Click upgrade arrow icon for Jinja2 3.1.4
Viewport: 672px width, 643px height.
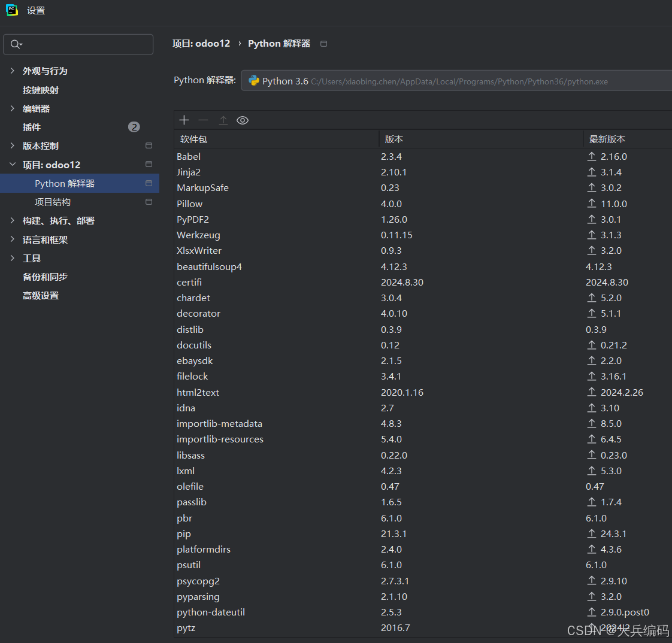(x=591, y=172)
